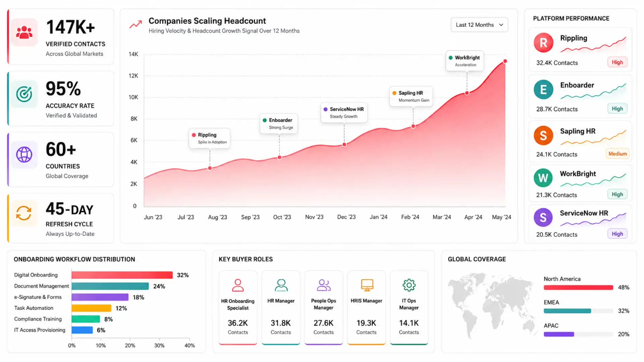This screenshot has width=644, height=362.
Task: Click the ServiceNow HR S avatar
Action: 543,217
